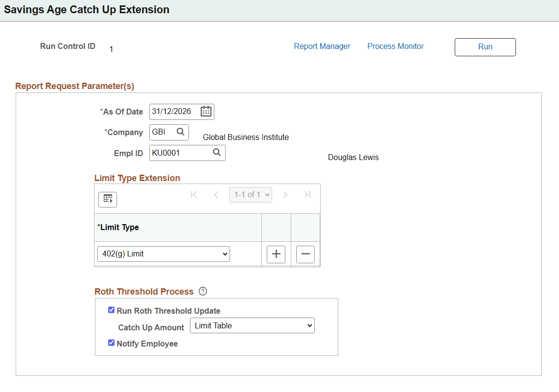Open the Catch Up Amount dropdown

click(252, 325)
